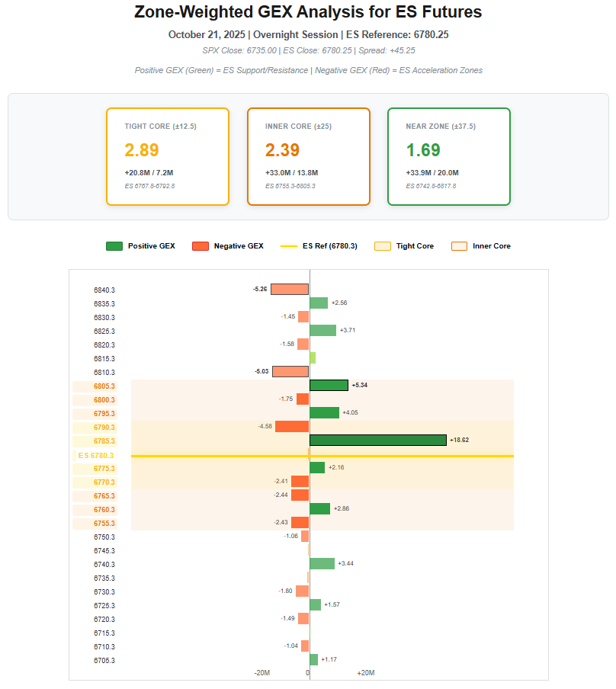Select the Tight Core (±12.5) card
The image size is (616, 689).
[x=168, y=156]
